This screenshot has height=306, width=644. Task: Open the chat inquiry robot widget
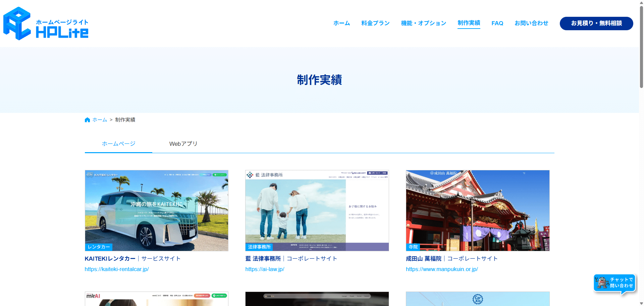point(614,283)
